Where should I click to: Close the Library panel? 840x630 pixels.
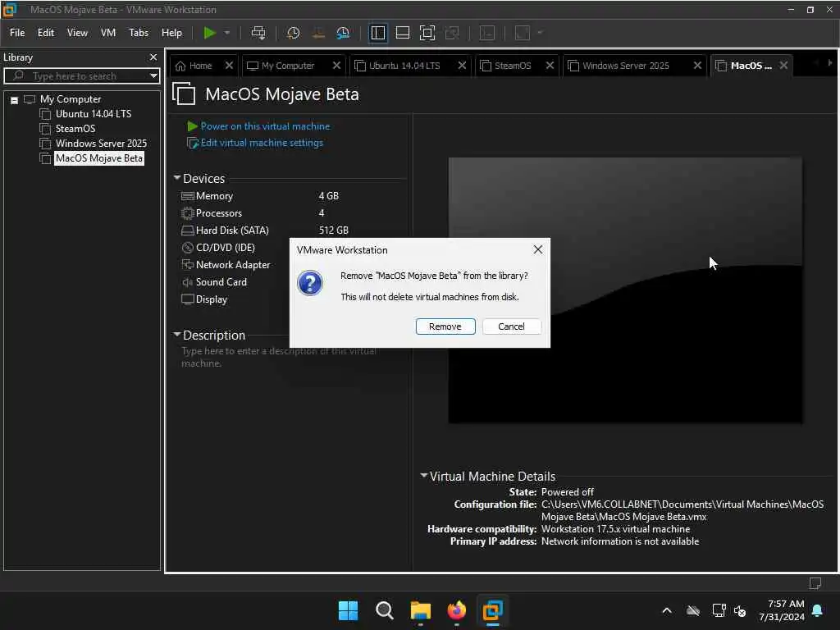(153, 57)
